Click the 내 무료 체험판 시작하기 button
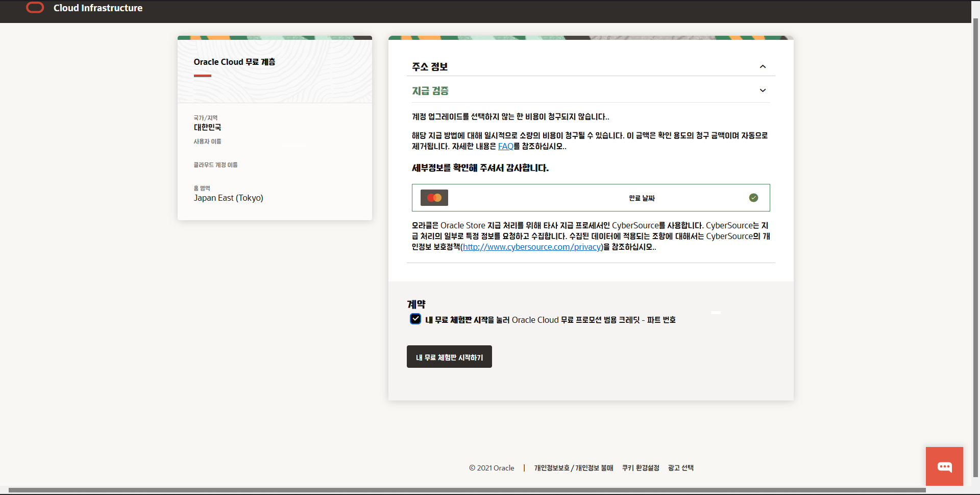This screenshot has width=980, height=495. (x=449, y=357)
